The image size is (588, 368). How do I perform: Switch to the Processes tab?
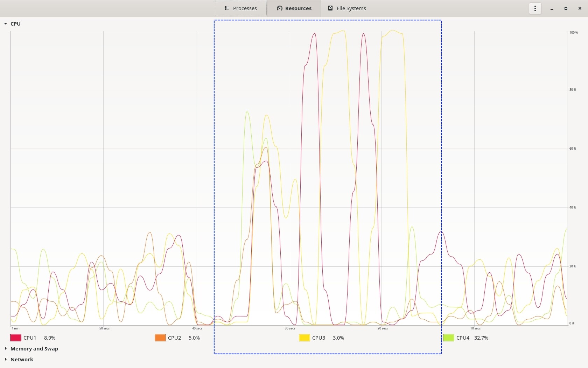241,8
